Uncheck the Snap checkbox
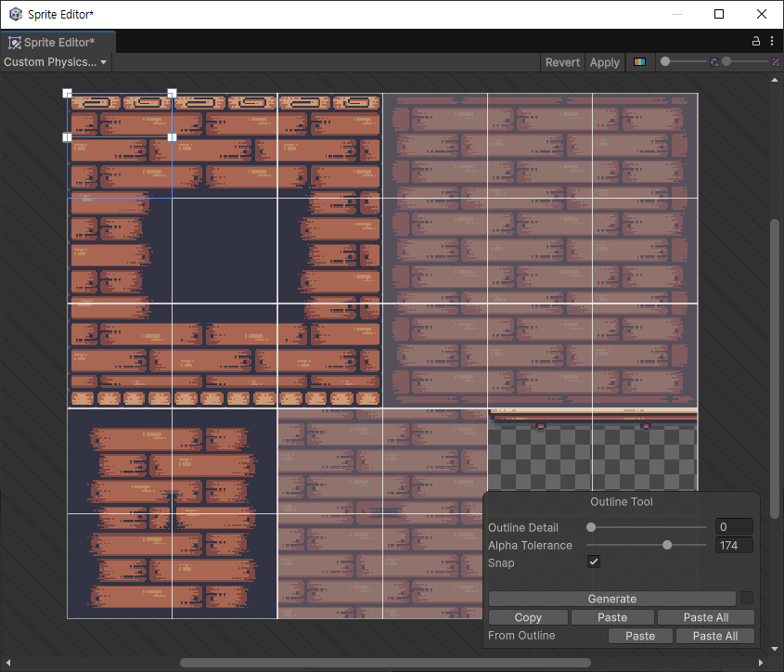Screen dimensions: 784x672 (594, 562)
